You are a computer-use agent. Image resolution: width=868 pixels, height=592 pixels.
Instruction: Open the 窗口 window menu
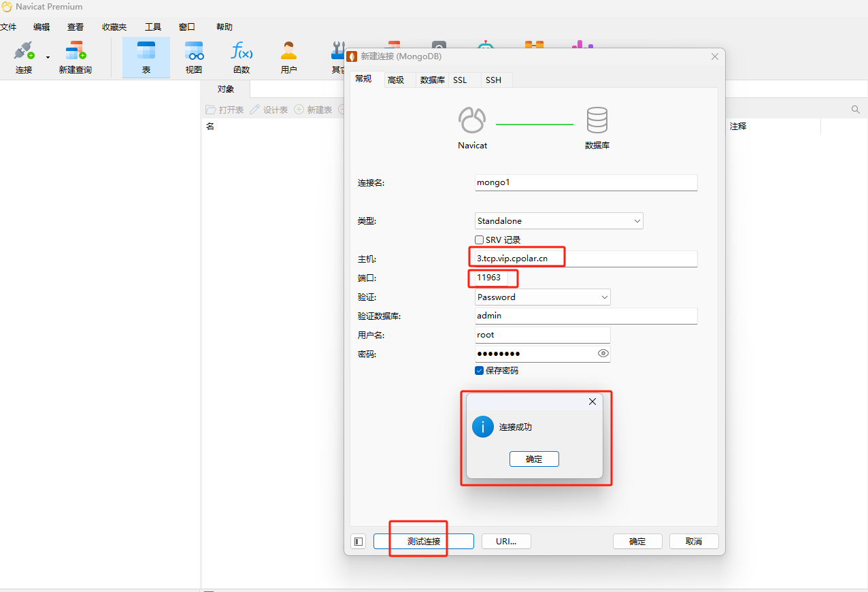(x=187, y=27)
